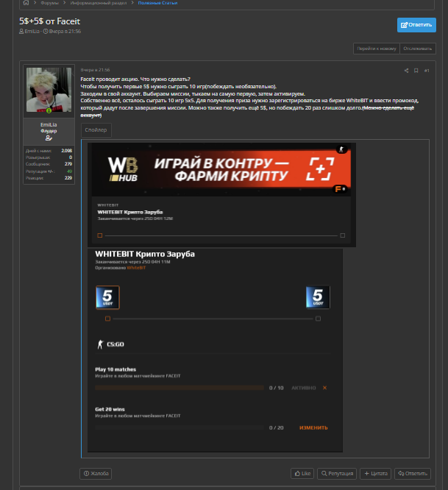Click WHITEBIT Крипто Заруба large heading
Image resolution: width=448 pixels, height=490 pixels.
(145, 254)
